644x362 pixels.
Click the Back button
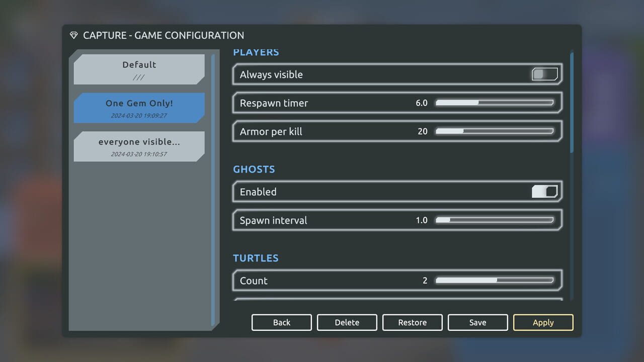click(281, 322)
